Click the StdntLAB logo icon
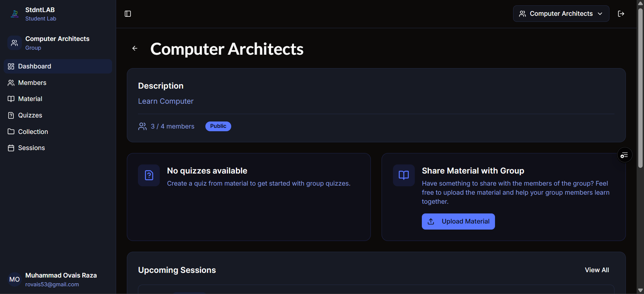Image resolution: width=644 pixels, height=294 pixels. pyautogui.click(x=15, y=14)
